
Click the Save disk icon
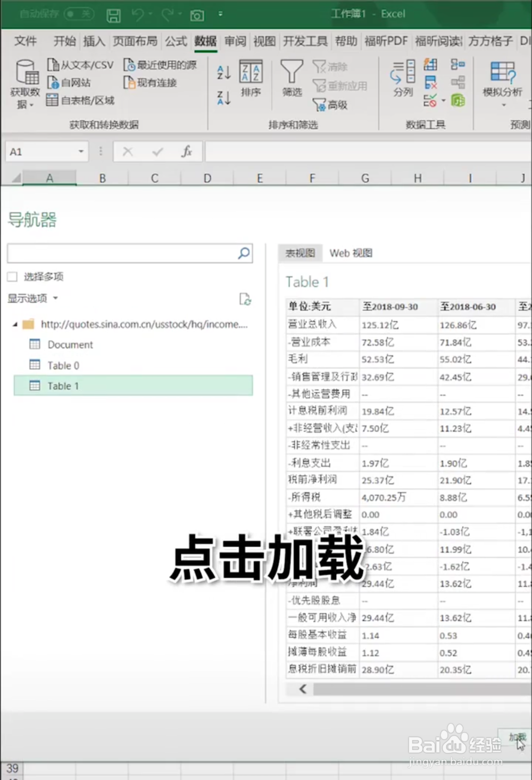point(113,15)
